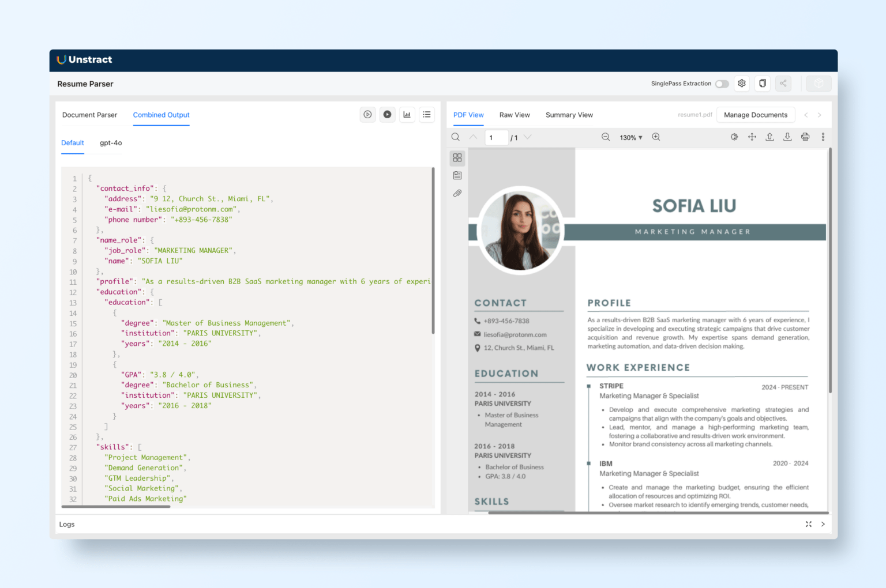Viewport: 886px width, 588px height.
Task: Click the download icon in PDF viewer
Action: (x=787, y=137)
